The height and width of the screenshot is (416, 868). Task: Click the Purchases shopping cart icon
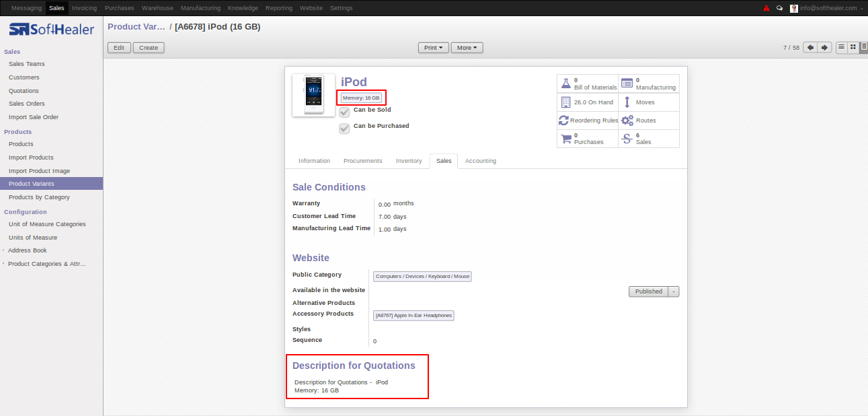click(x=565, y=139)
